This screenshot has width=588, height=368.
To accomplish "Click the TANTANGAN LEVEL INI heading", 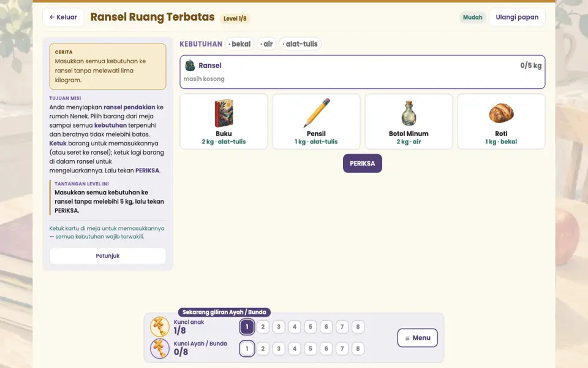I will click(x=81, y=183).
